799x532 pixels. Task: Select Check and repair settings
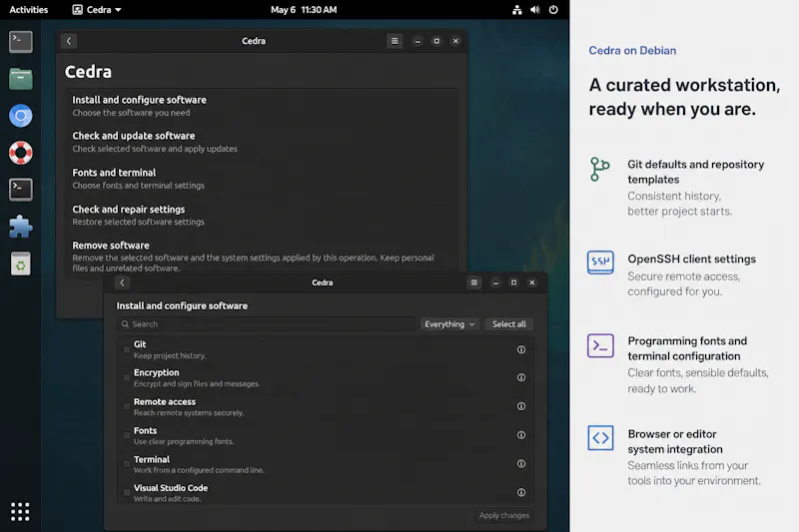coord(261,216)
